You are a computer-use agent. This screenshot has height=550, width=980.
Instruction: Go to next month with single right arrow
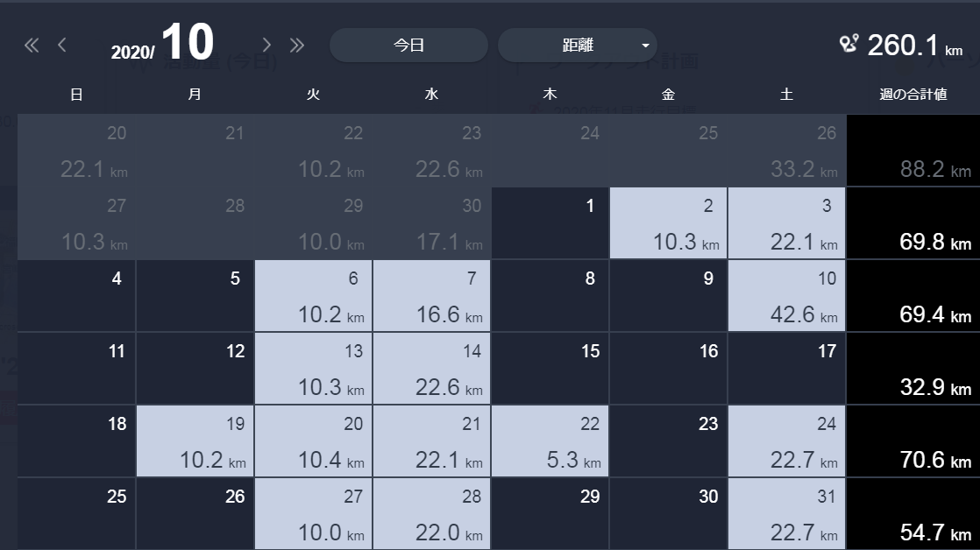tap(266, 46)
